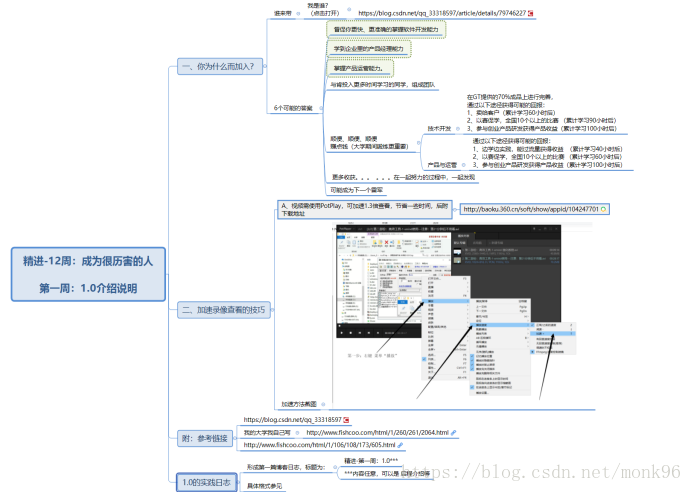Select the '具体格式参见' node
The height and width of the screenshot is (492, 692).
264,486
